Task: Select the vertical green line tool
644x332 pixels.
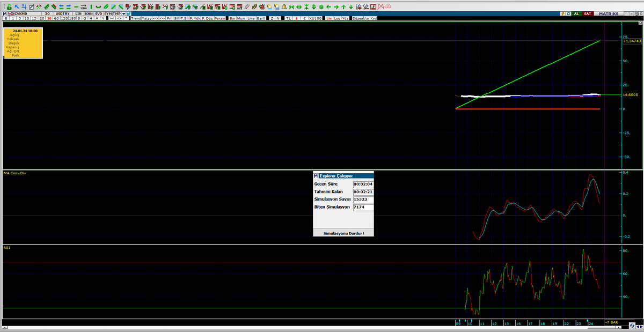Action: [91, 7]
